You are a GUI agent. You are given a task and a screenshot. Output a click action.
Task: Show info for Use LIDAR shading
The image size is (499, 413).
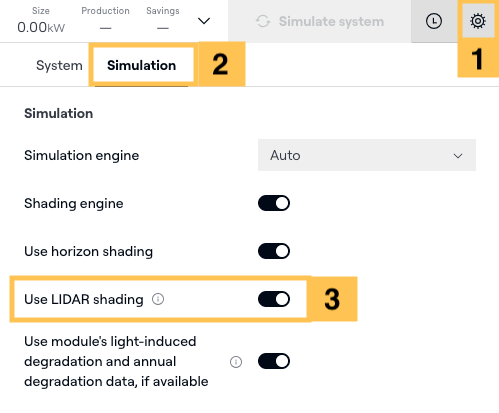pyautogui.click(x=158, y=299)
